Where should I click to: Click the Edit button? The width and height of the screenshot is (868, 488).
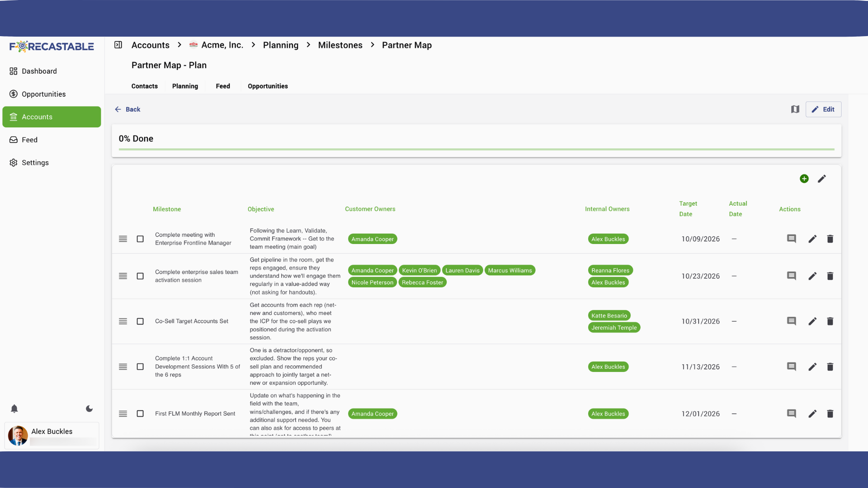click(823, 109)
